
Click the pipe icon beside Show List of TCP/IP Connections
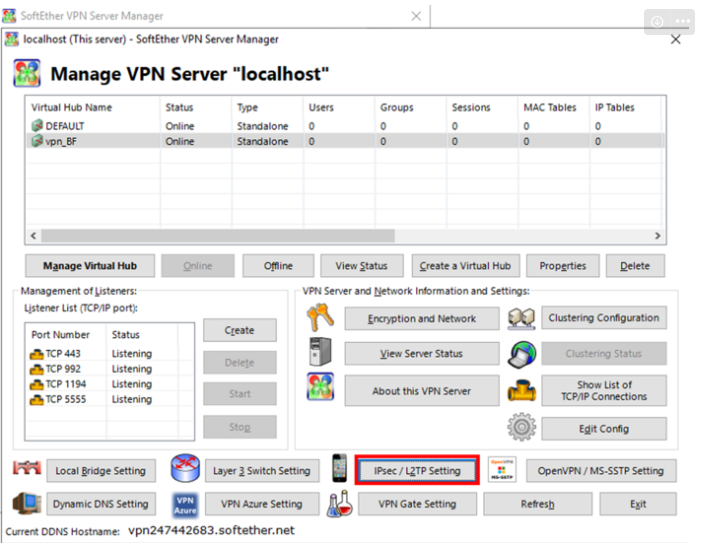tap(521, 391)
